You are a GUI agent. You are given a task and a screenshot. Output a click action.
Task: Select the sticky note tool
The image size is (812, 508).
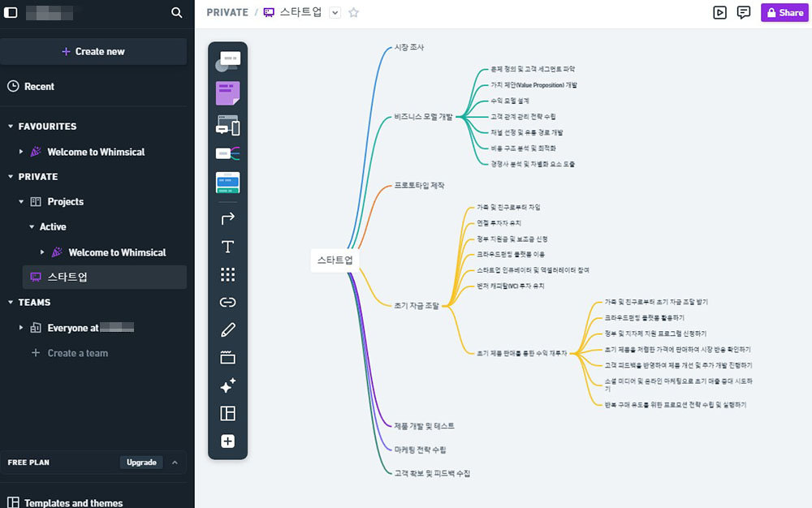pos(227,93)
